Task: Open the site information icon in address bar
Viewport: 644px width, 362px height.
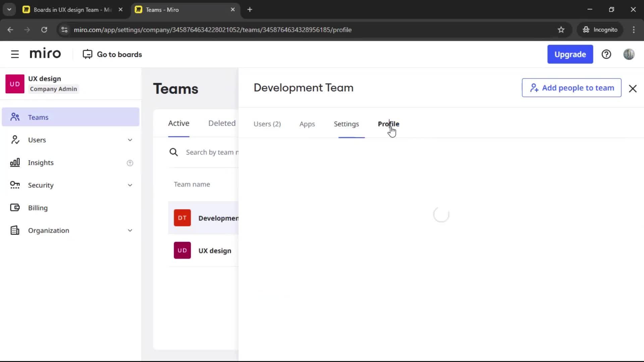Action: point(64,30)
